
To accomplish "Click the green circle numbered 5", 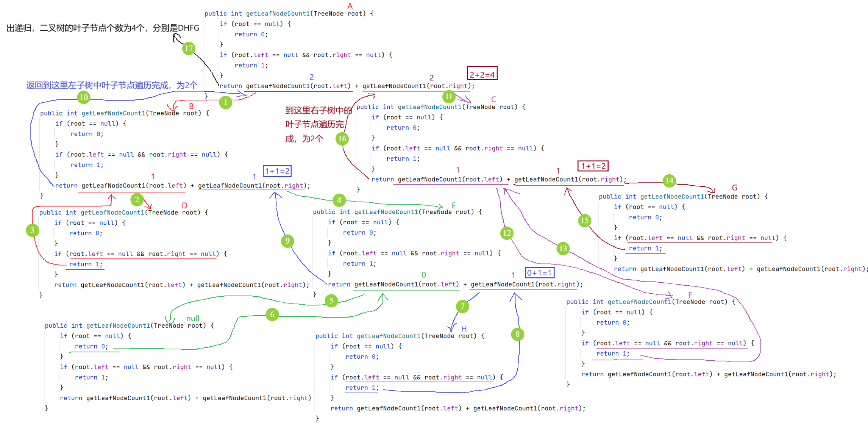I will [x=331, y=301].
